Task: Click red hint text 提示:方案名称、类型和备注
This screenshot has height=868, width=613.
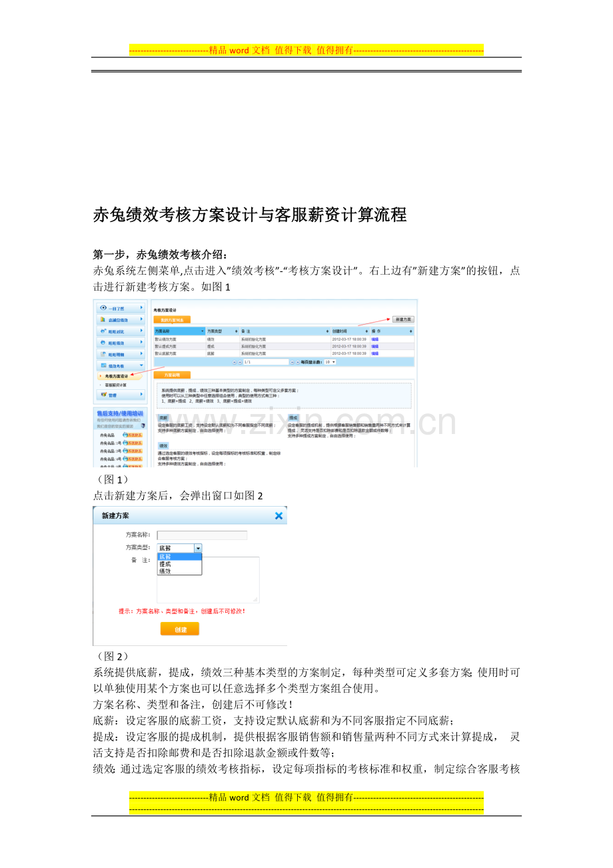Action: click(182, 611)
